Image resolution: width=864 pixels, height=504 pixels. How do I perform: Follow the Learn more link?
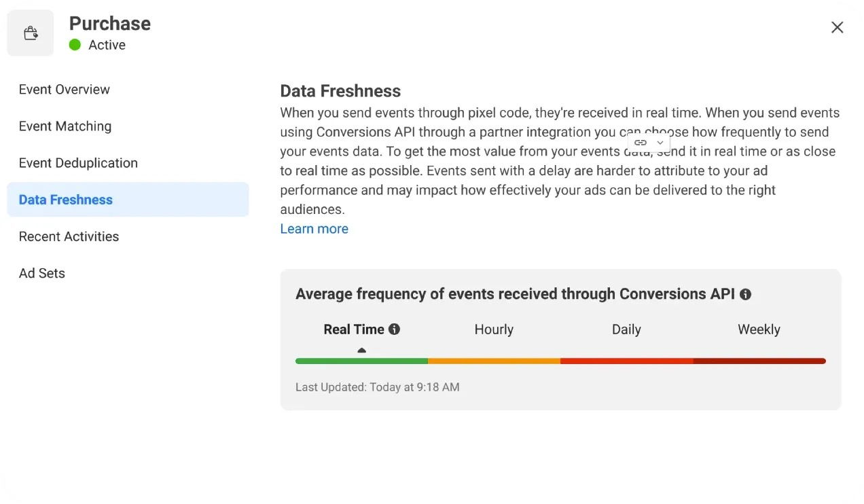314,229
